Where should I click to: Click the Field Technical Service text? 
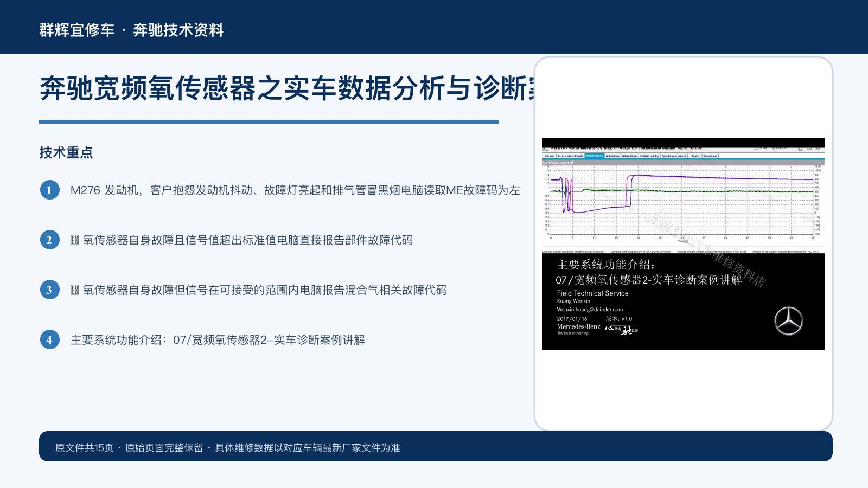click(x=592, y=293)
